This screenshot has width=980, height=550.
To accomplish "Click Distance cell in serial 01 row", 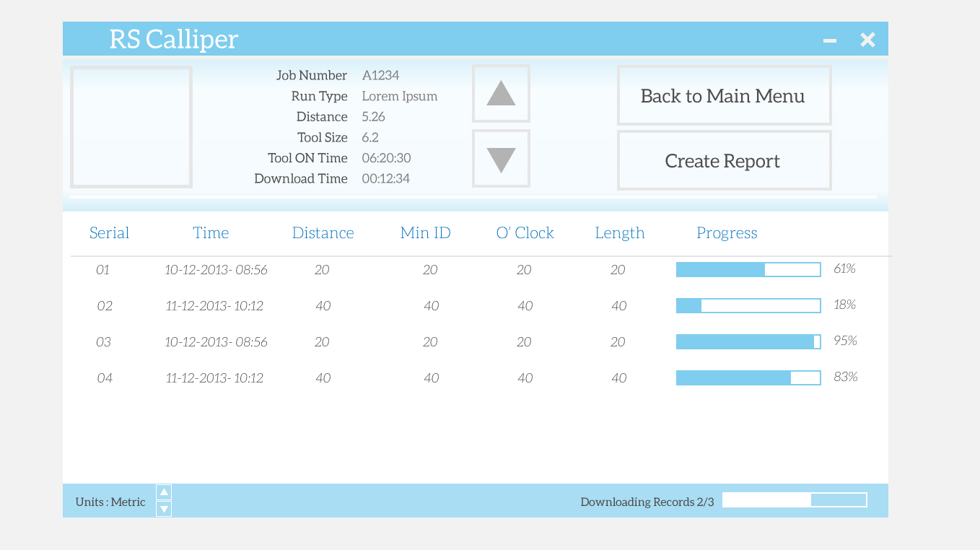I will tap(322, 270).
